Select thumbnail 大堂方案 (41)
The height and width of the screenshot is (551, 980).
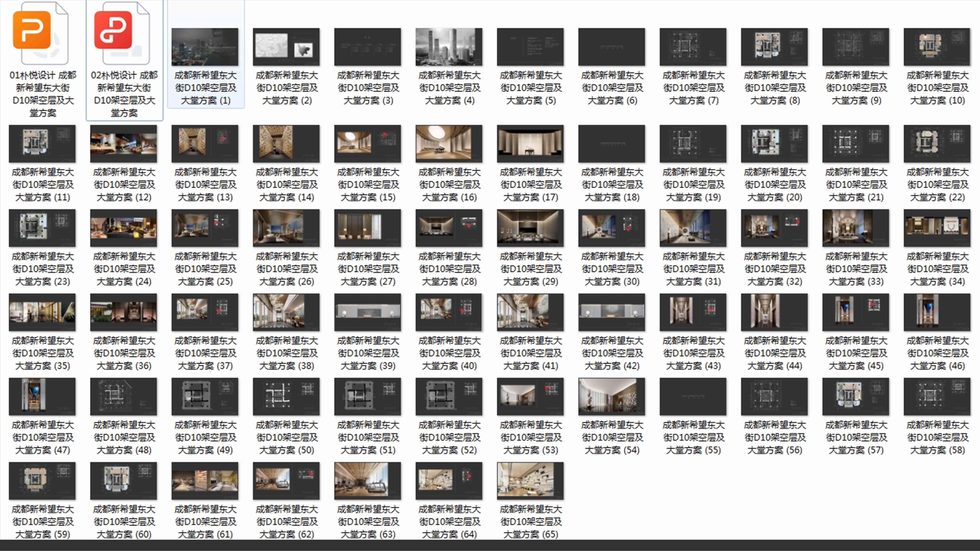531,312
